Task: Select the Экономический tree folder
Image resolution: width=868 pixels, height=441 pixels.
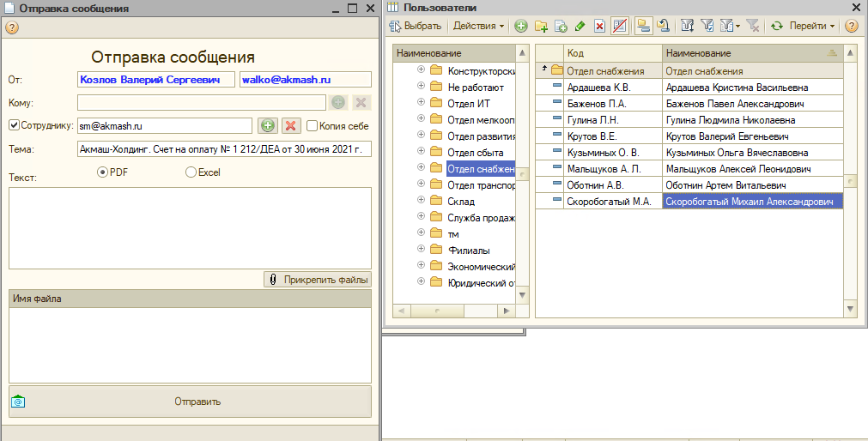Action: (481, 267)
